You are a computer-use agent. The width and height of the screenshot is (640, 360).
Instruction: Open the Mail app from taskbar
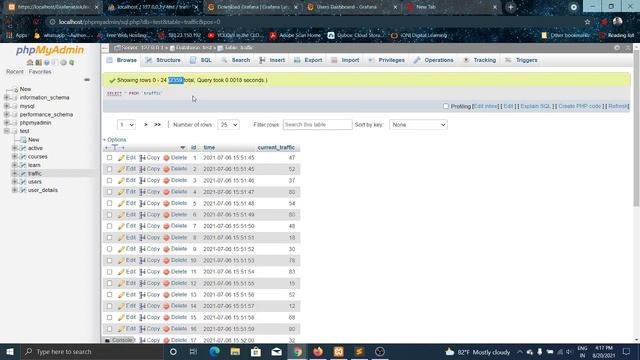coord(276,351)
